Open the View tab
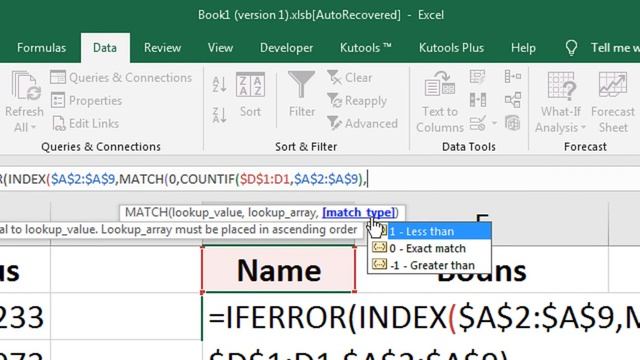 [220, 48]
